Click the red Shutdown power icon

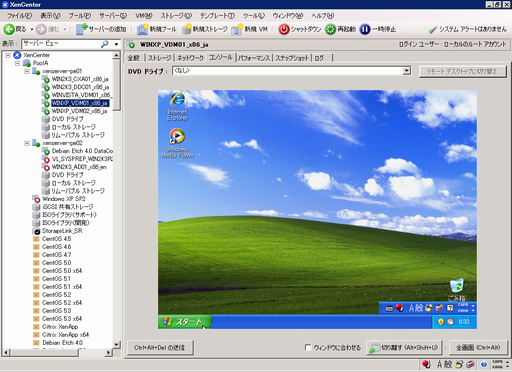coord(284,29)
